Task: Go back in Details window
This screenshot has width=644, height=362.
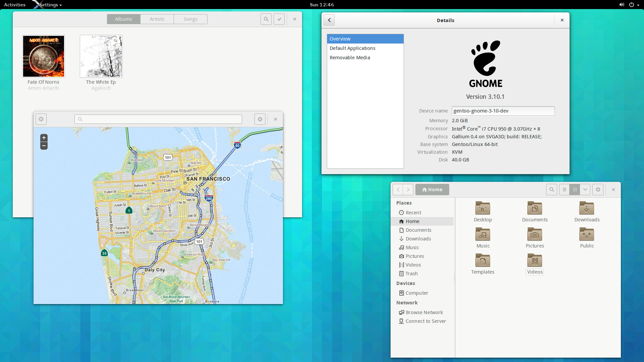Action: (329, 20)
